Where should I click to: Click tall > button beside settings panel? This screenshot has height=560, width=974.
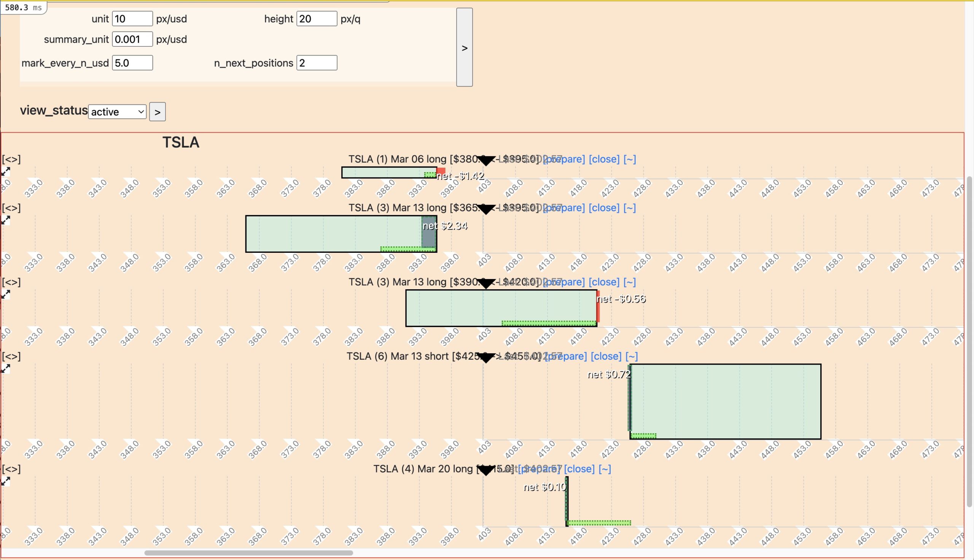[465, 47]
